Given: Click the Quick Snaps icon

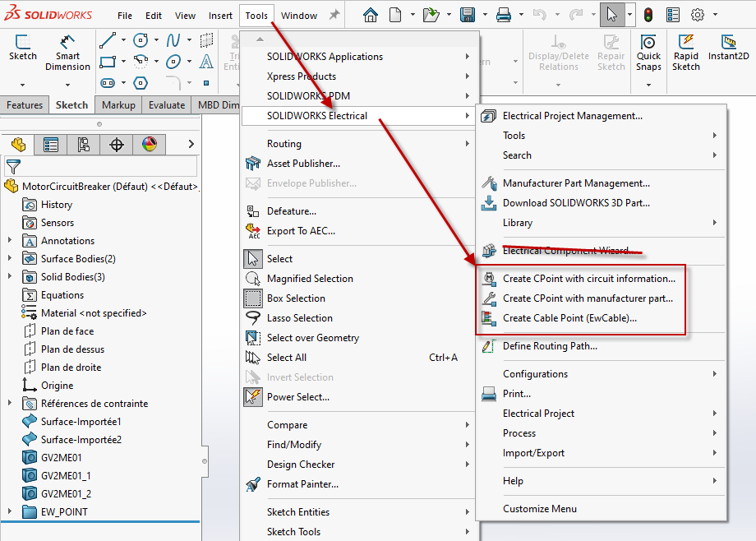Looking at the screenshot, I should click(648, 53).
